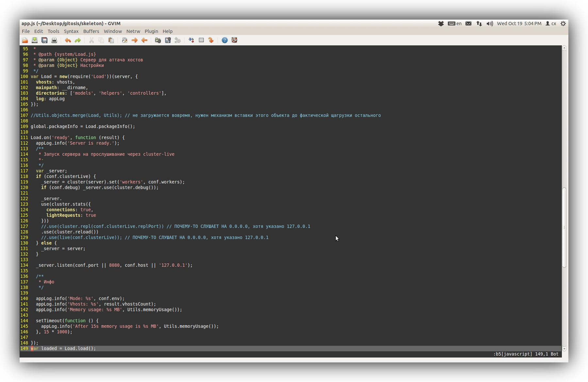Redo the change using the green arrow
The image size is (588, 382).
point(78,40)
